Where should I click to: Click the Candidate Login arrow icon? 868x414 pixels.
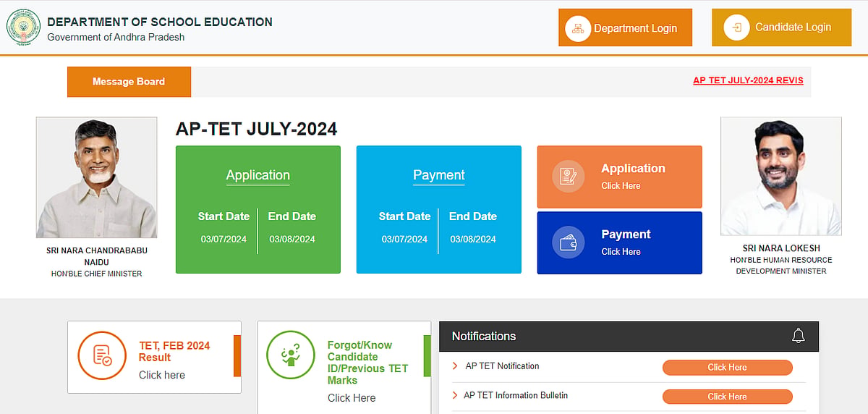(737, 28)
